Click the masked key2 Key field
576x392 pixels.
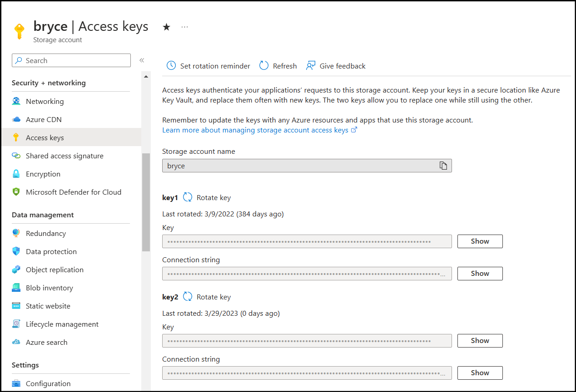307,341
